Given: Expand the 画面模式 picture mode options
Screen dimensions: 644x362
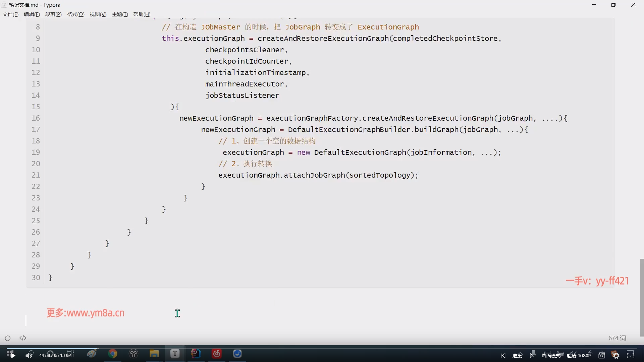Looking at the screenshot, I should click(551, 356).
